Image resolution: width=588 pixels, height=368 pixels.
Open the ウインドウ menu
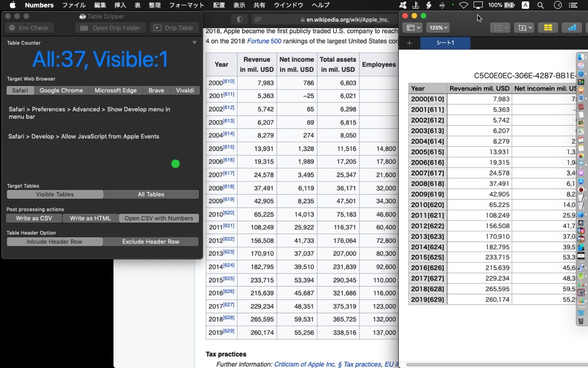click(288, 5)
